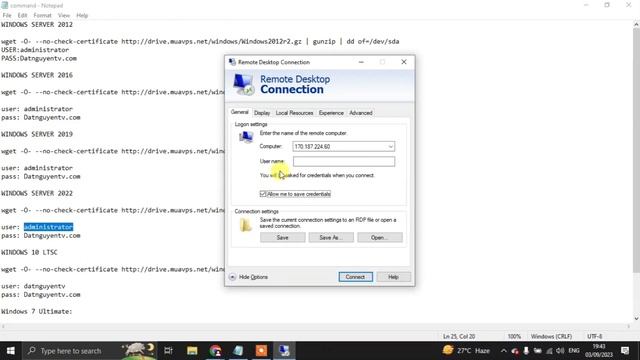This screenshot has height=360, width=640.
Task: Toggle Allow me to save credentials
Action: [263, 194]
